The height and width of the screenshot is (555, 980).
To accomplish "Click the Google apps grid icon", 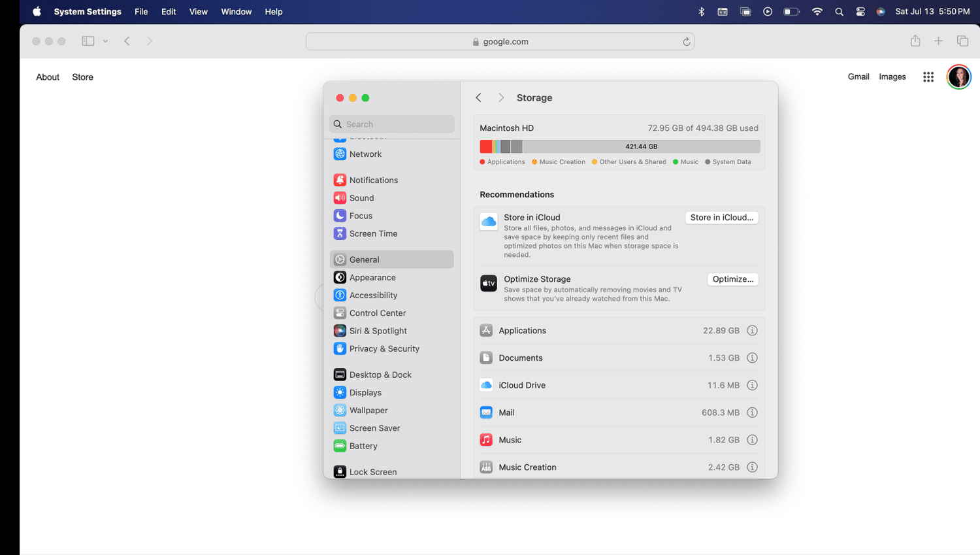I will (928, 77).
